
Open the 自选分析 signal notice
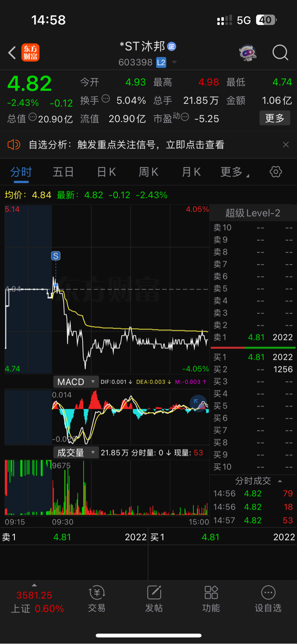tap(126, 145)
